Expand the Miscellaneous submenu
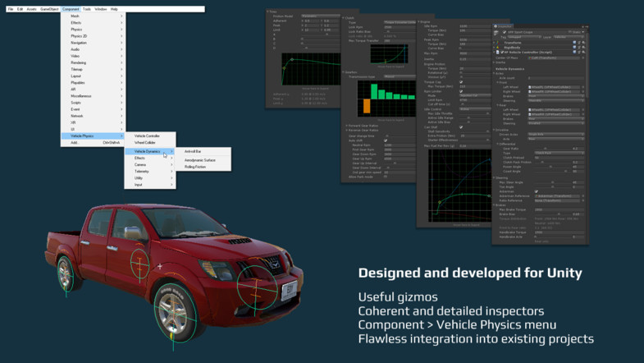 pos(94,96)
